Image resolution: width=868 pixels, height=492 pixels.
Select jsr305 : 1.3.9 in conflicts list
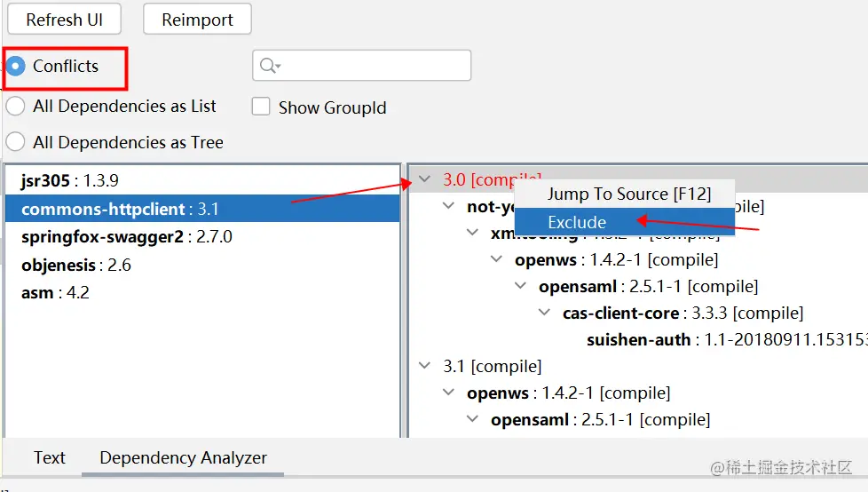coord(202,180)
